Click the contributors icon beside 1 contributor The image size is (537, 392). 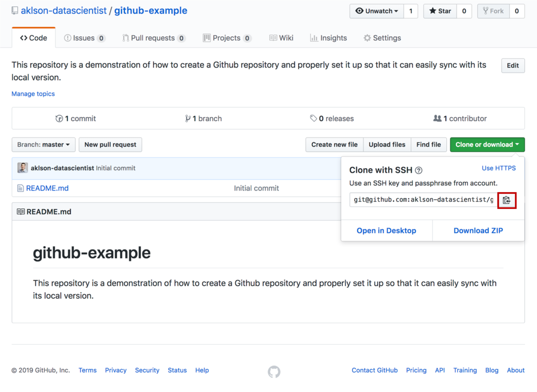[x=438, y=118]
